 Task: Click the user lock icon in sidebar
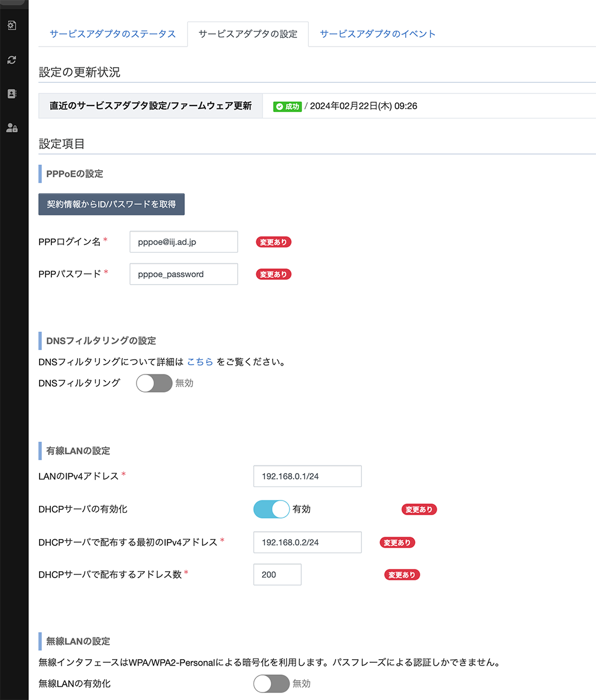12,128
